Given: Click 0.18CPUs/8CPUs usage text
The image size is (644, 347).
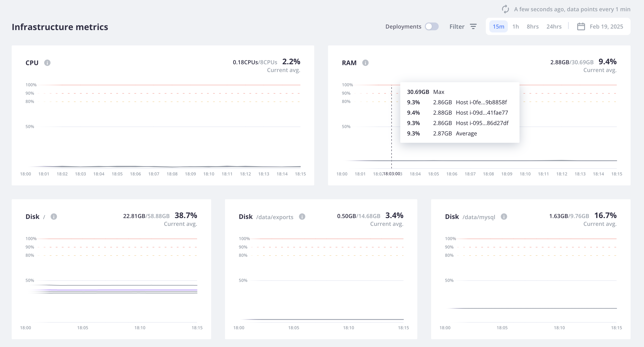Looking at the screenshot, I should tap(255, 62).
